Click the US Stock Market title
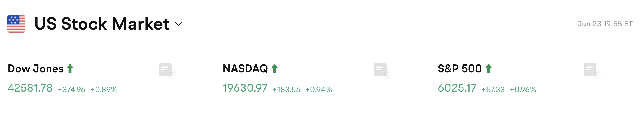 pos(102,24)
